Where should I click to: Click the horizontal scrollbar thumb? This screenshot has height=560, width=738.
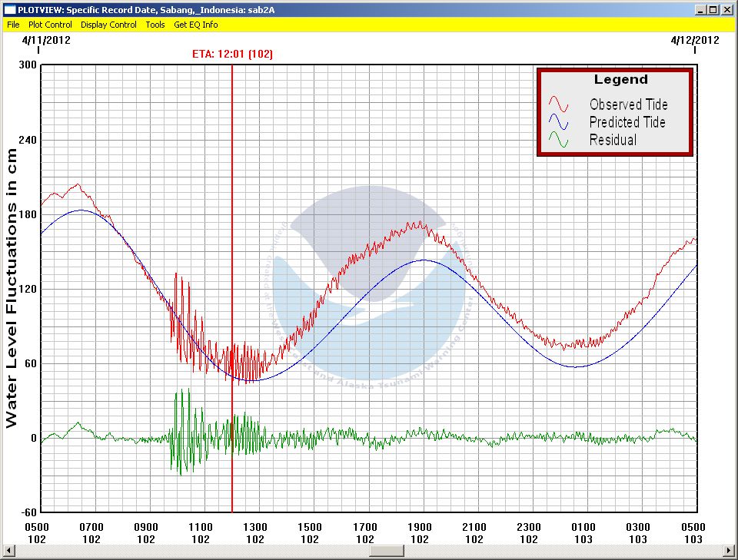click(386, 551)
